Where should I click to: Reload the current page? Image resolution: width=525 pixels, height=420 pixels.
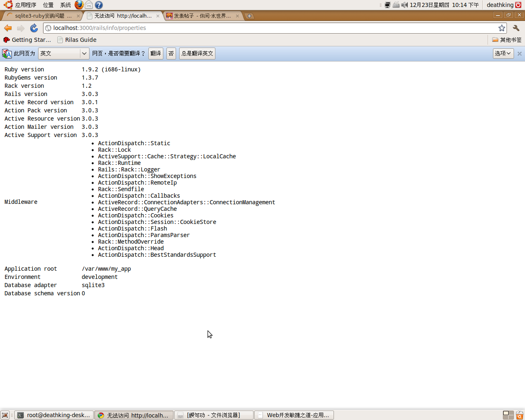[x=34, y=28]
